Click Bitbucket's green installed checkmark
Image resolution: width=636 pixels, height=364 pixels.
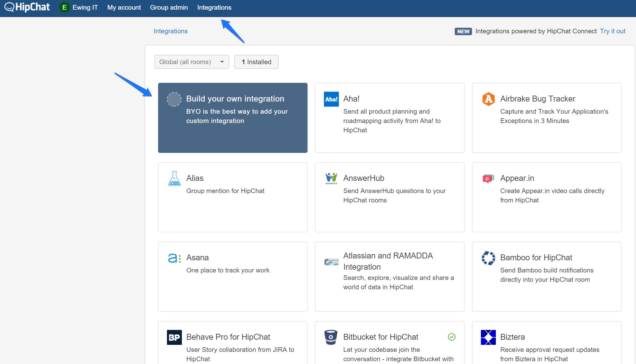[x=451, y=337]
